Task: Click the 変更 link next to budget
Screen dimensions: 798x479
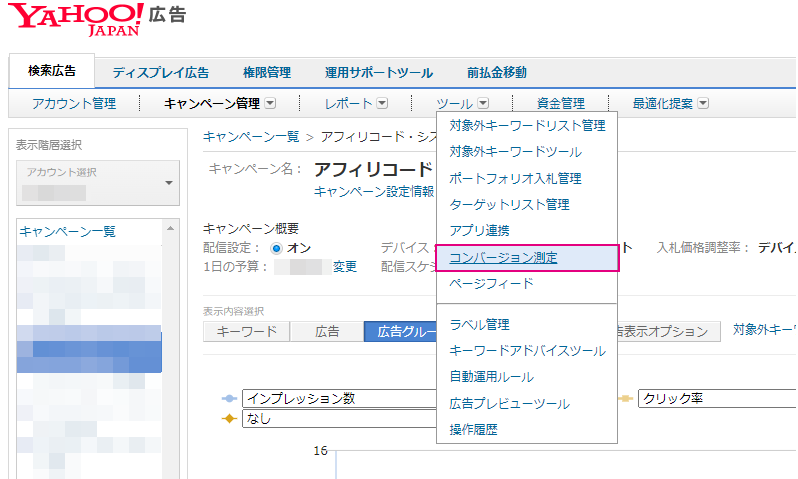Action: (344, 266)
